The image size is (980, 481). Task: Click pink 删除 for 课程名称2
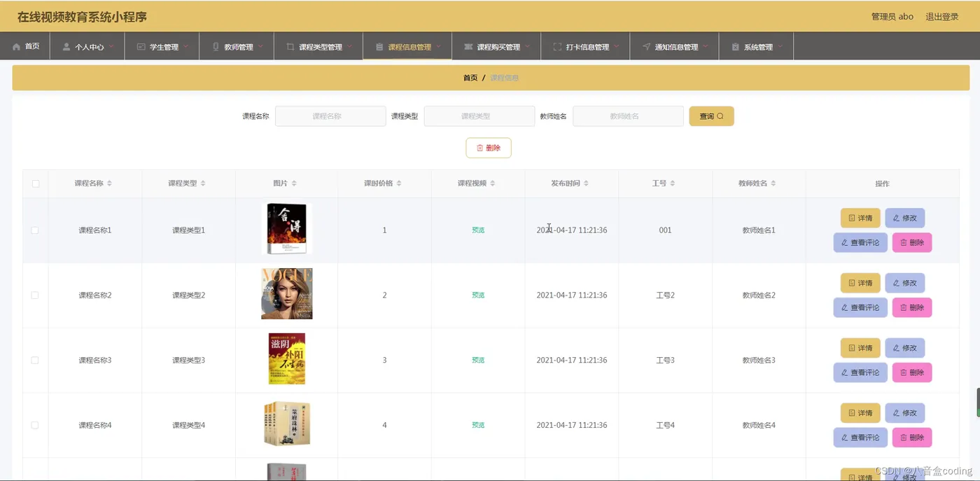pos(912,307)
